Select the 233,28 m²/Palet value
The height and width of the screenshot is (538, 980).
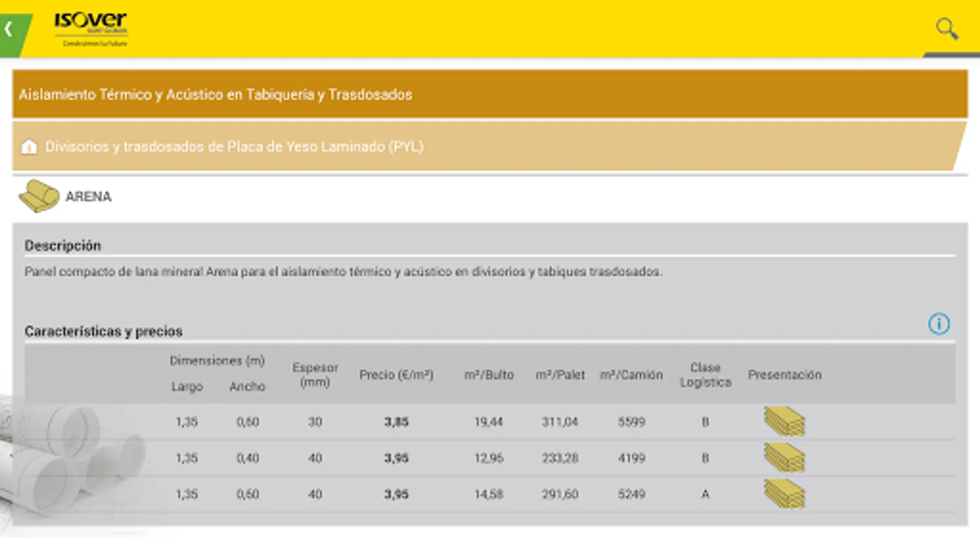[x=560, y=458]
